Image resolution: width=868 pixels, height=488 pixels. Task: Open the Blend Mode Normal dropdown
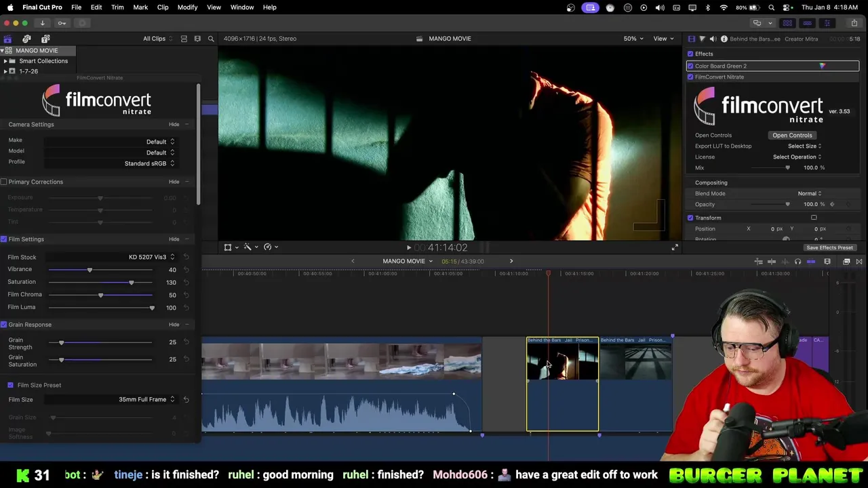810,193
